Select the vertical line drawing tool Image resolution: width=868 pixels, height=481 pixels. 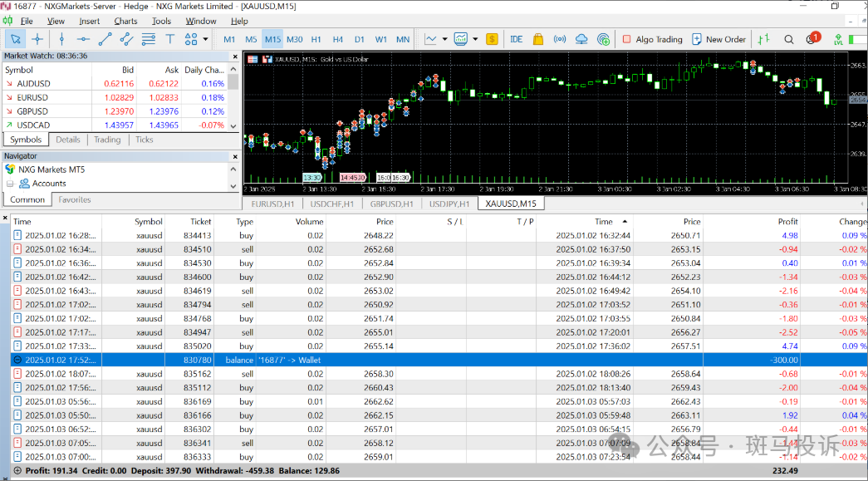61,39
